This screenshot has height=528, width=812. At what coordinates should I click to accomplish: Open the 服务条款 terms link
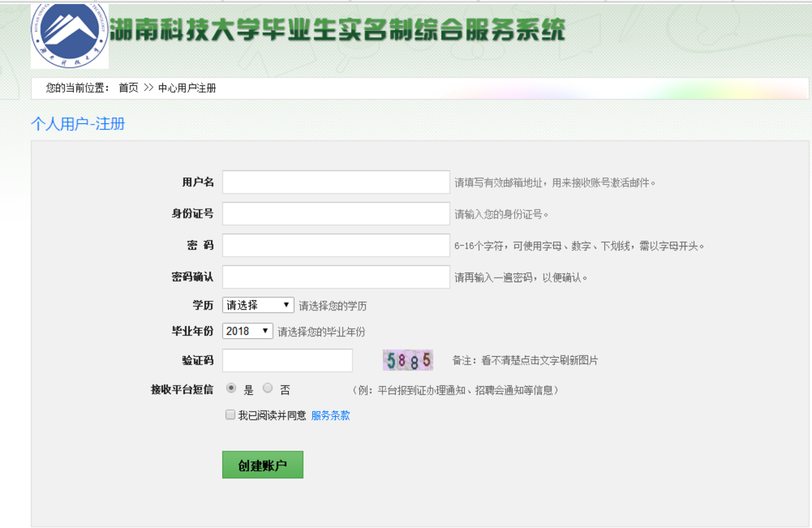[x=330, y=415]
